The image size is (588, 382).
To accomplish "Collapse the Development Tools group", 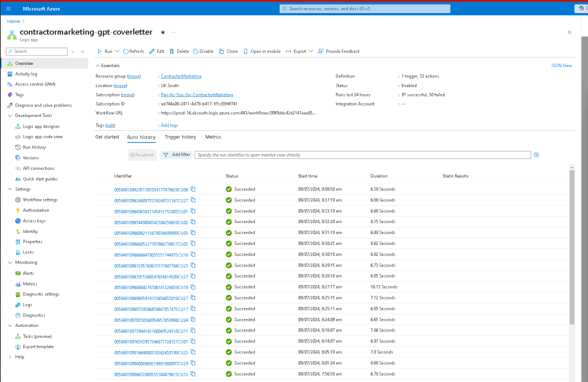I will (10, 116).
